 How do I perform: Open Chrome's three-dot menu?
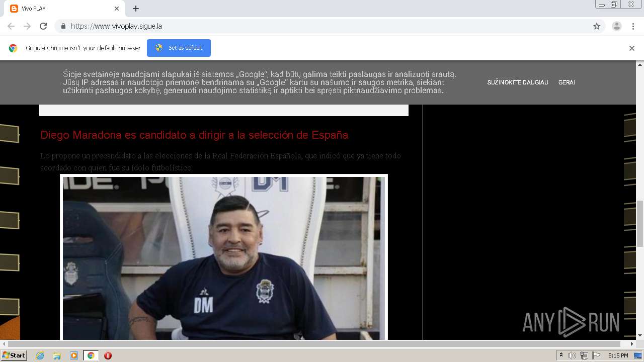tap(633, 26)
